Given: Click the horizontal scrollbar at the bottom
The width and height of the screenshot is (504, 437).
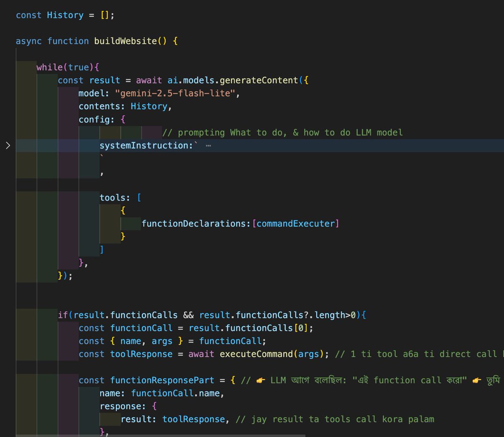Looking at the screenshot, I should pyautogui.click(x=160, y=435).
